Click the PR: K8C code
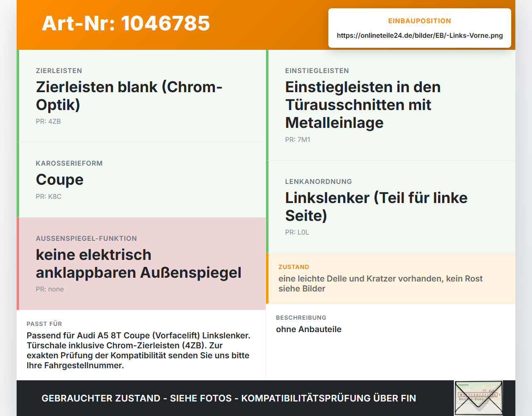The width and height of the screenshot is (532, 416). [x=49, y=196]
